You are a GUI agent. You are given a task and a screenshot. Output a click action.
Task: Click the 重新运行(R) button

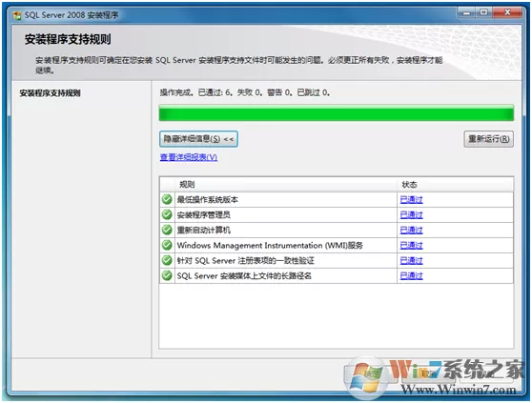(488, 139)
